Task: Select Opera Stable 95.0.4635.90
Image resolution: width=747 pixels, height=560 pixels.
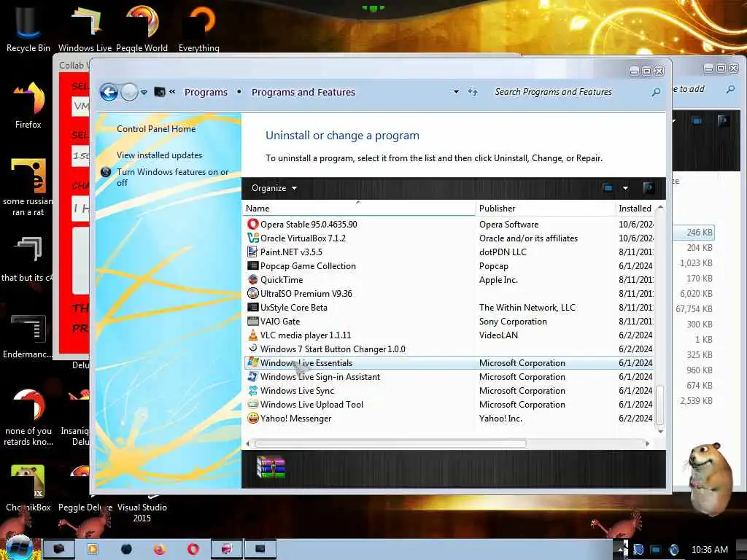Action: [449, 225]
